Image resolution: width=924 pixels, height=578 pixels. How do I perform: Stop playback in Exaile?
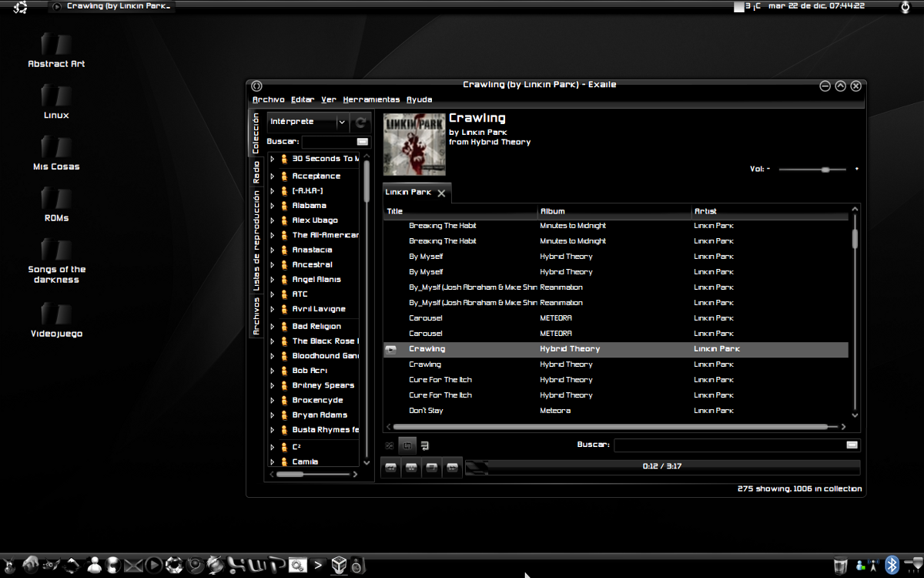coord(431,467)
